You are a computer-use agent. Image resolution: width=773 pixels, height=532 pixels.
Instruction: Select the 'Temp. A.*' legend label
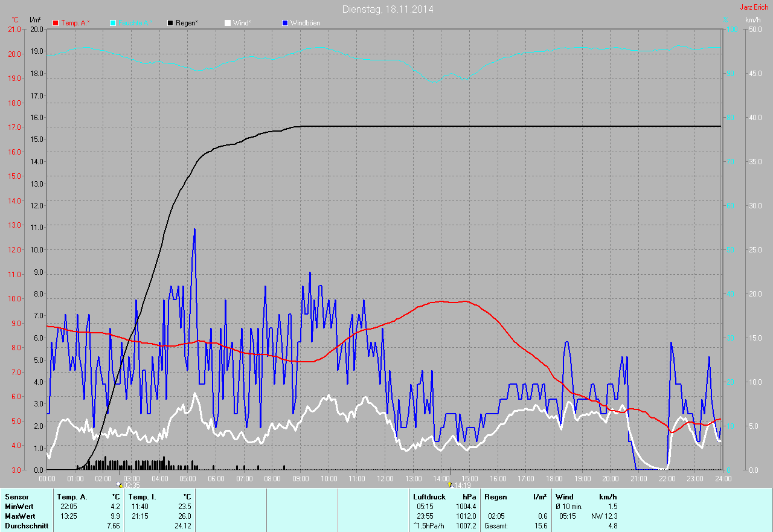tap(75, 23)
